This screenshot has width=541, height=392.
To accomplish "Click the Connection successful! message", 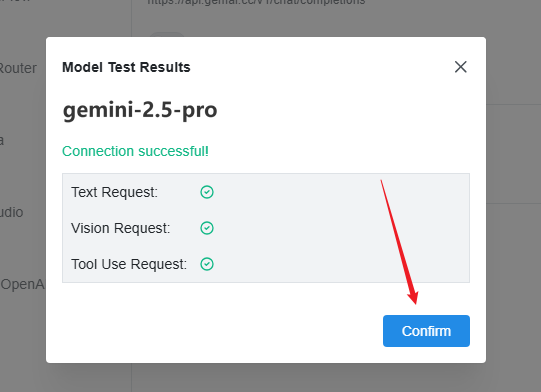I will [x=135, y=151].
